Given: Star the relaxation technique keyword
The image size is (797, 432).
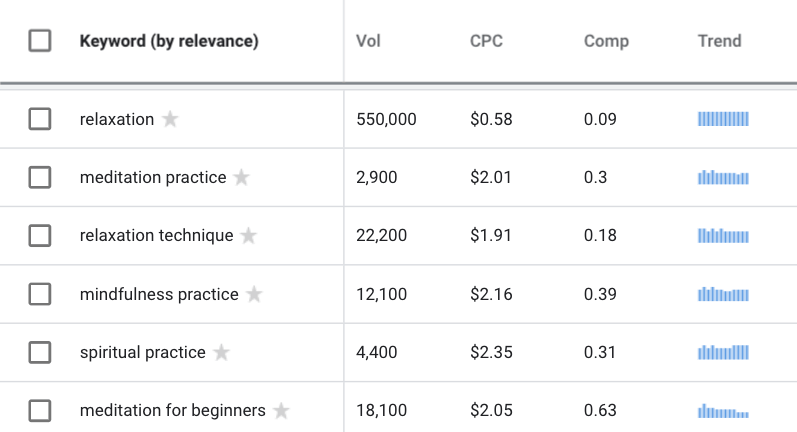Looking at the screenshot, I should [x=249, y=235].
